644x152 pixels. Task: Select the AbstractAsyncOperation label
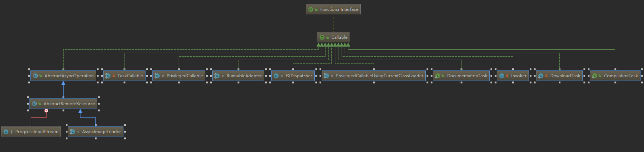(69, 76)
